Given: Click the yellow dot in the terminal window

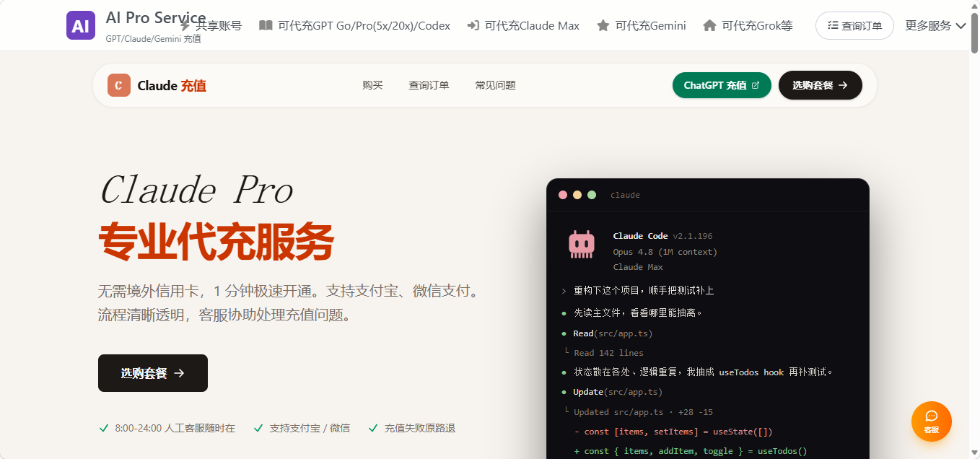Looking at the screenshot, I should pyautogui.click(x=577, y=195).
